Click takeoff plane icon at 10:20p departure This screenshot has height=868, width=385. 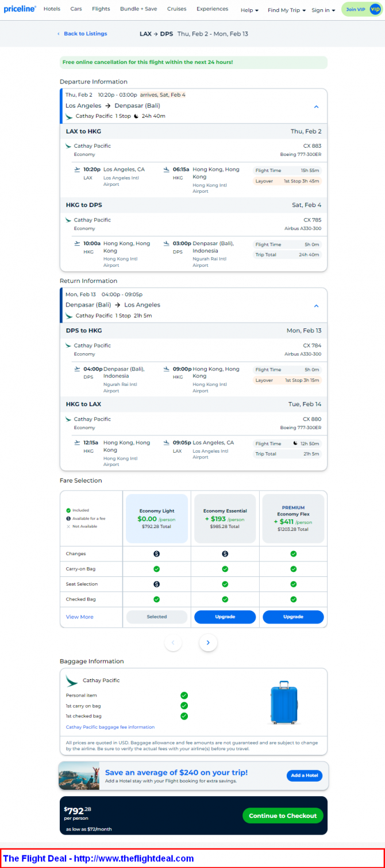point(78,169)
